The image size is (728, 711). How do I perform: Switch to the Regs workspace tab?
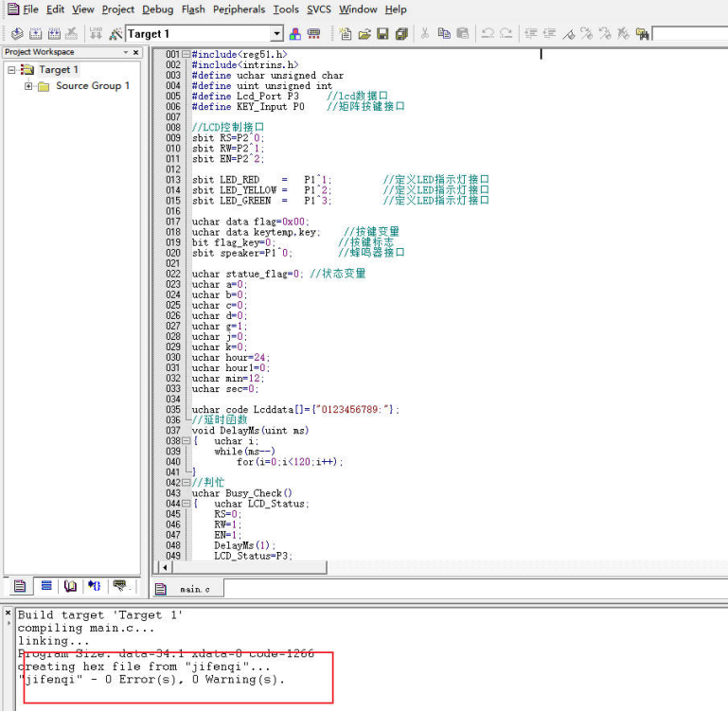[x=46, y=586]
